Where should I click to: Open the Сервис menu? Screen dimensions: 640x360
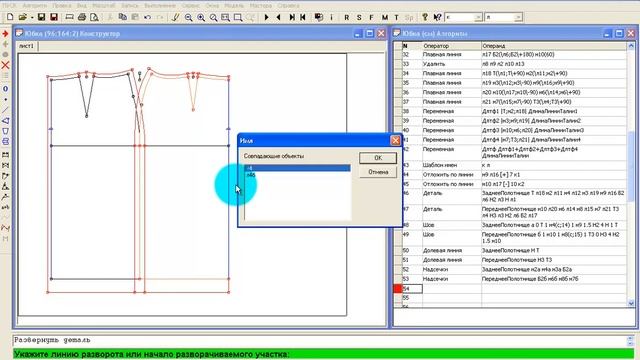pyautogui.click(x=190, y=5)
